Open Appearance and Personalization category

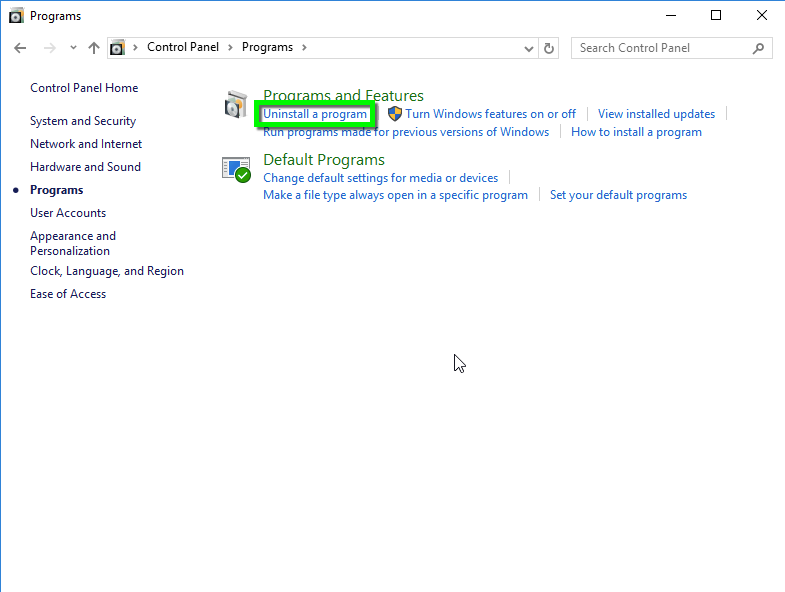coord(73,243)
